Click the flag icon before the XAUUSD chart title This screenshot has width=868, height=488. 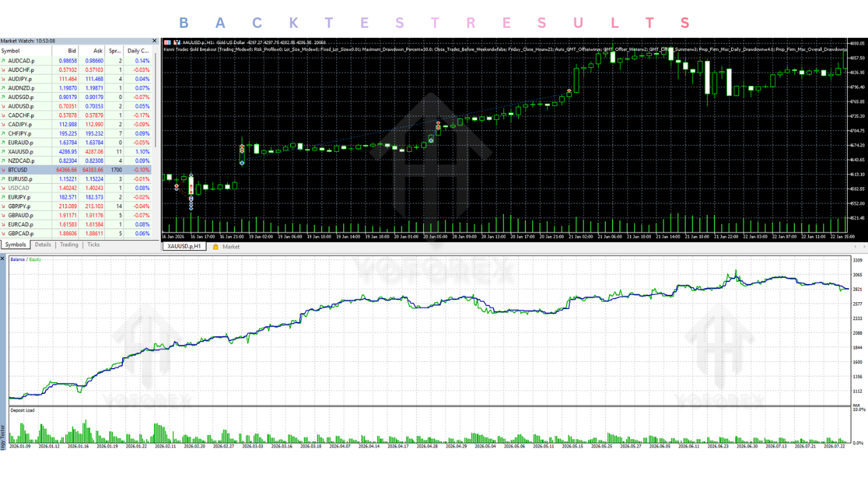(x=167, y=42)
